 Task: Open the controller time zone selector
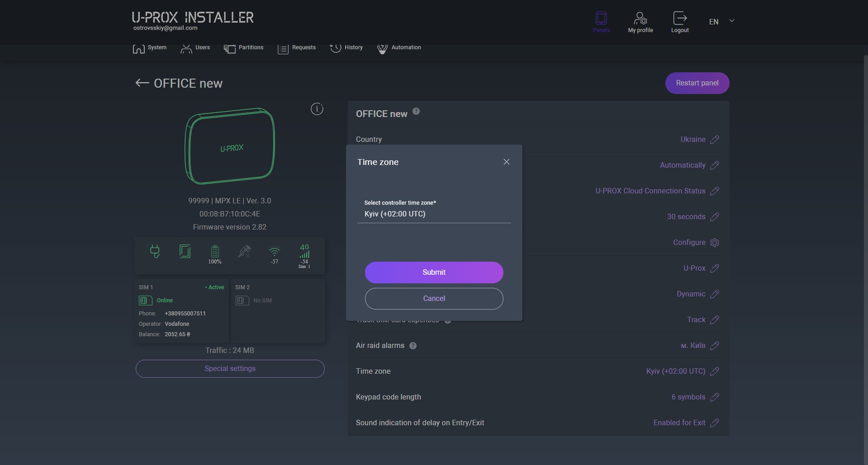[434, 214]
